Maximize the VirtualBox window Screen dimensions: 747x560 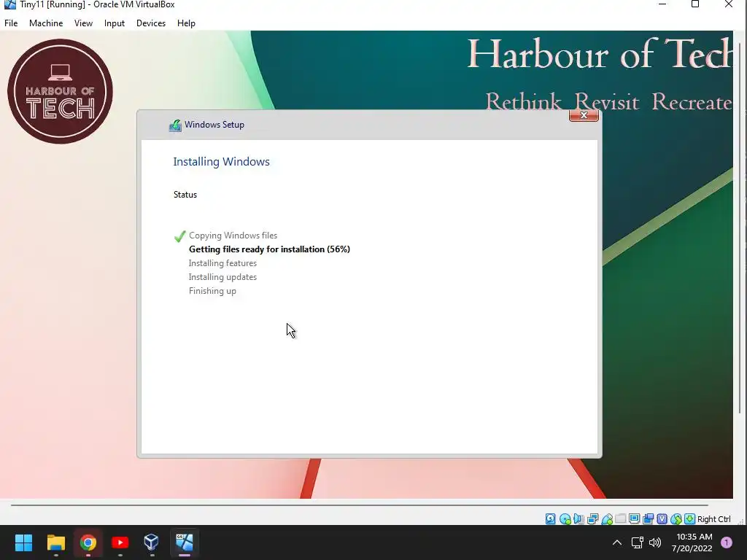pos(695,4)
